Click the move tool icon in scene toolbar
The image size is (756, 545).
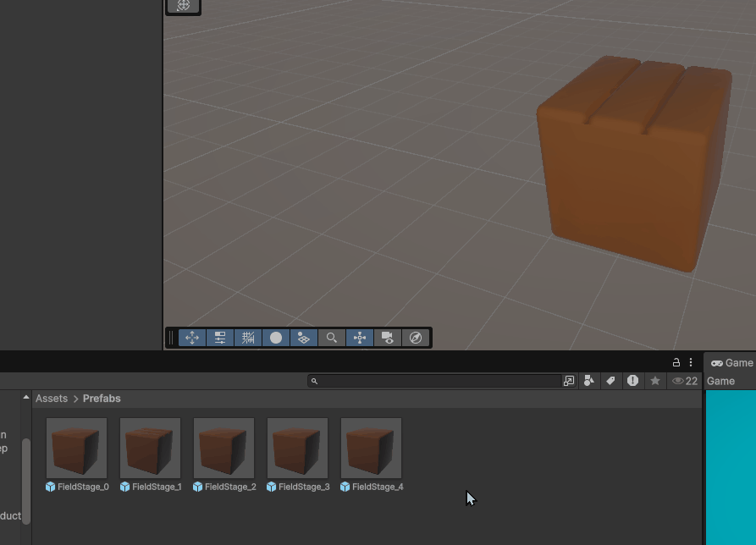(192, 338)
